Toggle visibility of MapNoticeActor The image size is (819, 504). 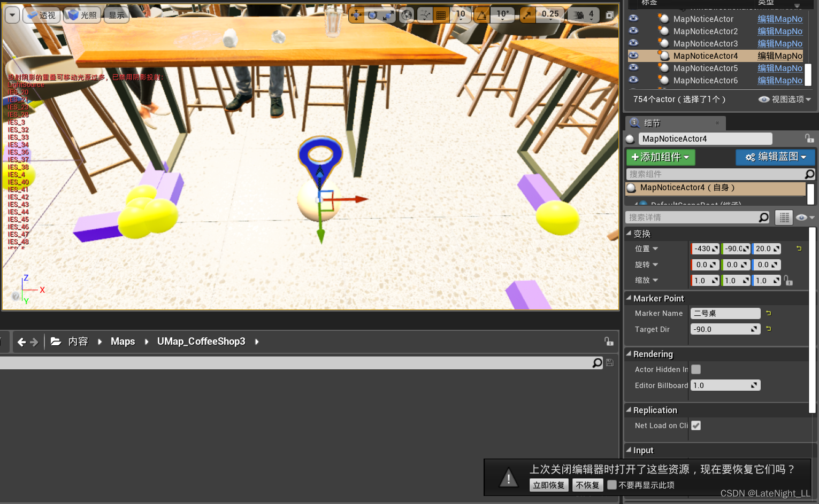point(633,18)
